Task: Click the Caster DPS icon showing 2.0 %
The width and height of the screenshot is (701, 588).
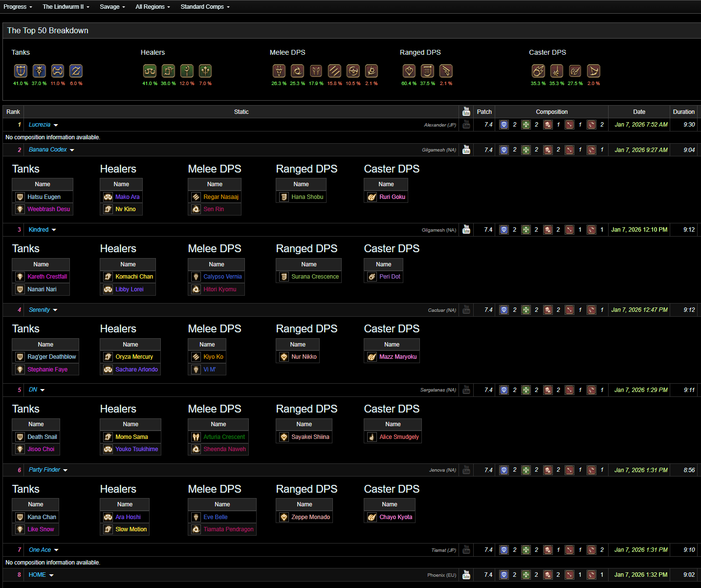Action: click(x=593, y=71)
